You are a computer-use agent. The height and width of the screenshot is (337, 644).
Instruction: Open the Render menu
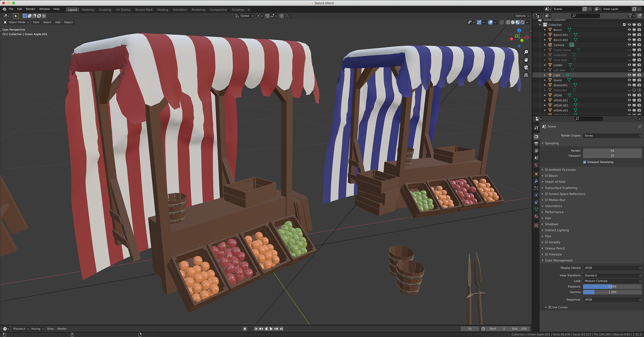pyautogui.click(x=30, y=9)
